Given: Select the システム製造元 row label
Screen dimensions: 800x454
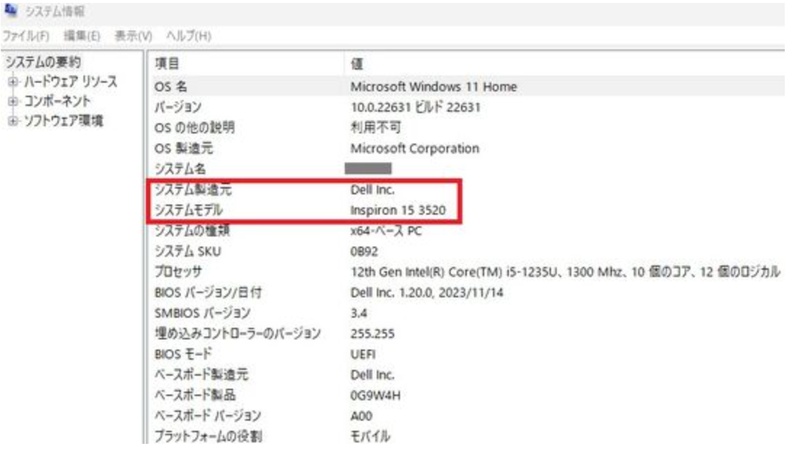Looking at the screenshot, I should point(193,190).
